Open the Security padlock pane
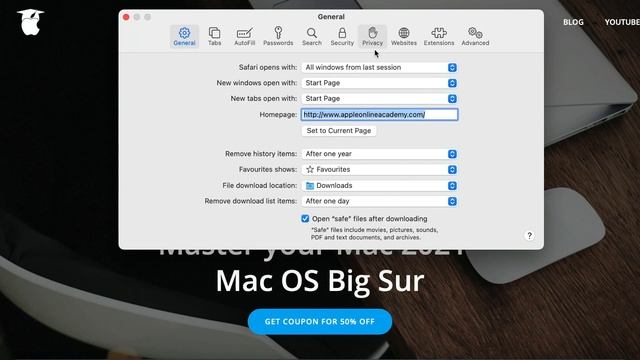Image resolution: width=640 pixels, height=360 pixels. [342, 36]
